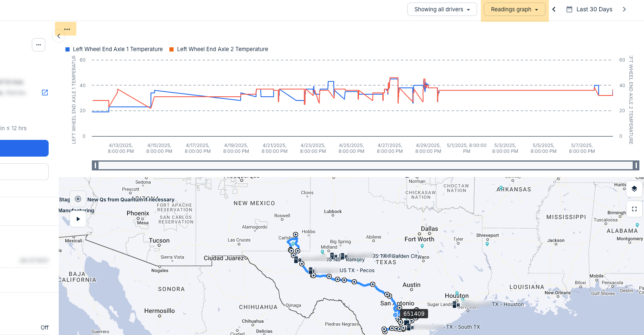Screen dimensions: 644x335
Task: Click the 651409 vehicle label on map
Action: tap(414, 314)
